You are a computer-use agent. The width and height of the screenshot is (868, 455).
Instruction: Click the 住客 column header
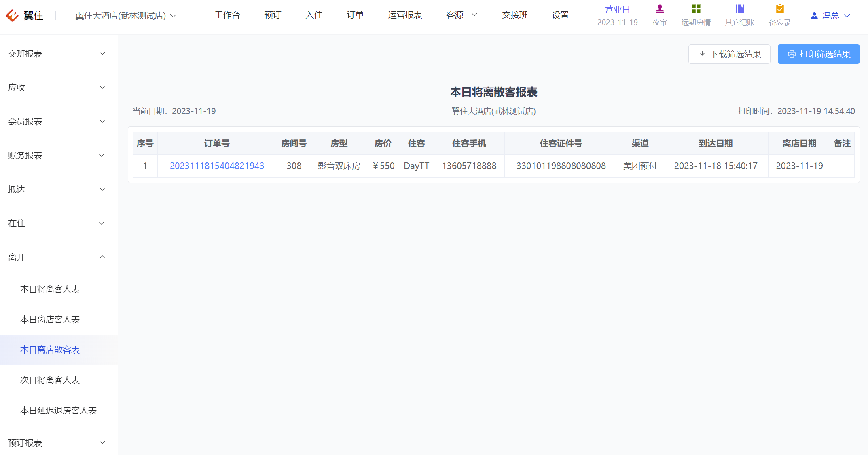pyautogui.click(x=416, y=143)
